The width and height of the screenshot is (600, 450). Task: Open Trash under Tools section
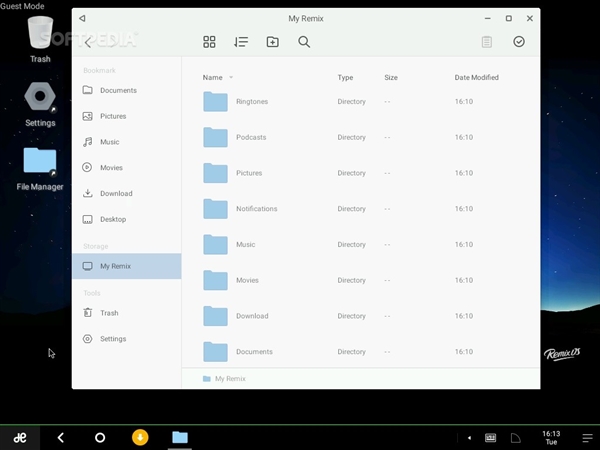point(109,313)
